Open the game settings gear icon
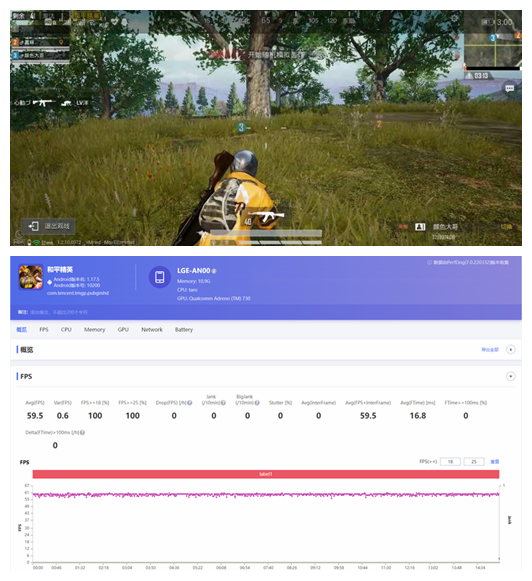This screenshot has width=532, height=581. click(455, 18)
